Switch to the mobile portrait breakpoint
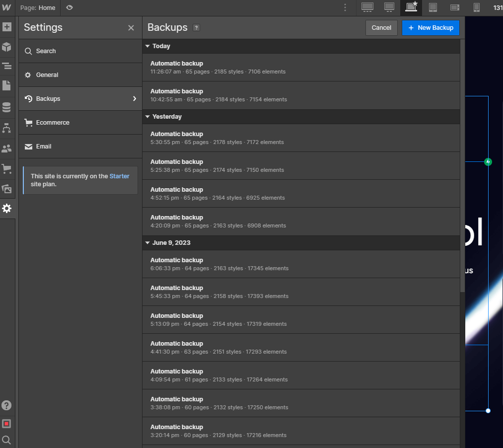 coord(476,8)
